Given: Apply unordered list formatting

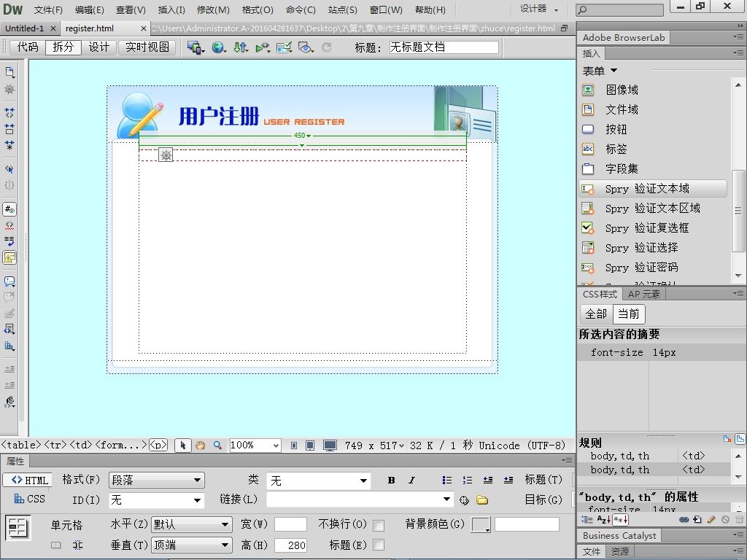Looking at the screenshot, I should [x=447, y=480].
